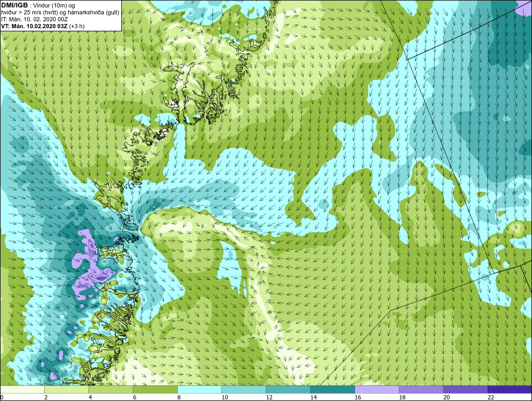Screen dimensions: 532x401
Task: Select the "14" wind speed label
Action: click(313, 397)
